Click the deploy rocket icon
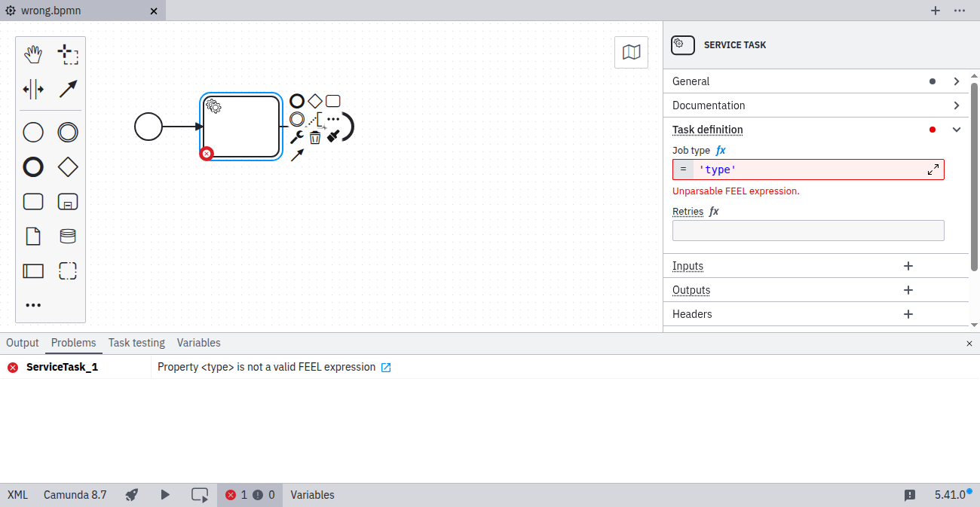The width and height of the screenshot is (980, 507). coord(132,495)
